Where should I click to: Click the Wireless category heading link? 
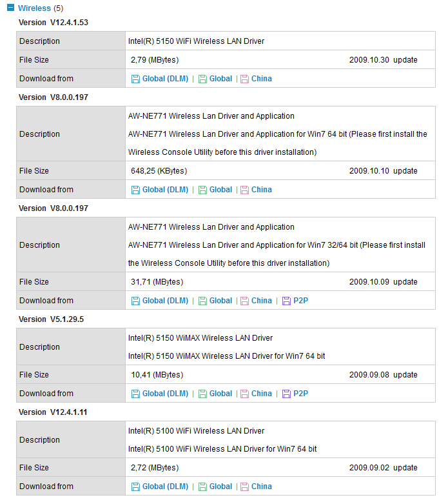[34, 8]
